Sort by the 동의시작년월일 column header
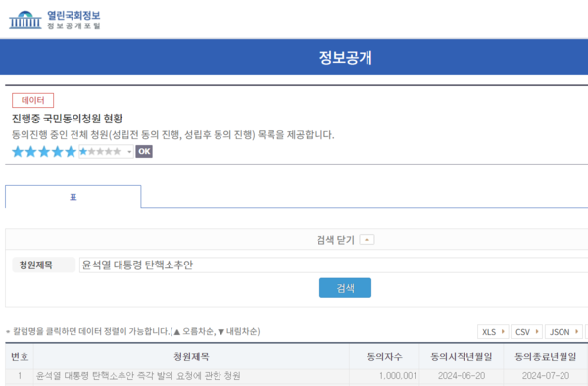The image size is (588, 386). coord(462,356)
